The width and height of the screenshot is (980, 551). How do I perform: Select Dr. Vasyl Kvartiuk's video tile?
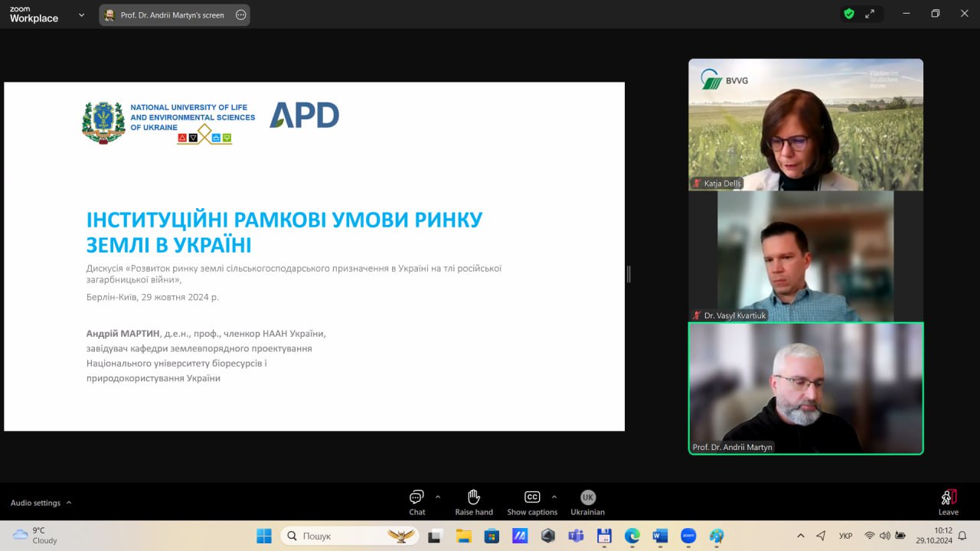(x=805, y=256)
